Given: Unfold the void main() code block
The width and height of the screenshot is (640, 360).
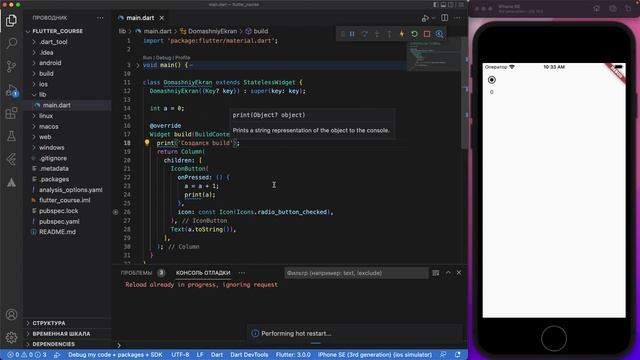Looking at the screenshot, I should 138,65.
